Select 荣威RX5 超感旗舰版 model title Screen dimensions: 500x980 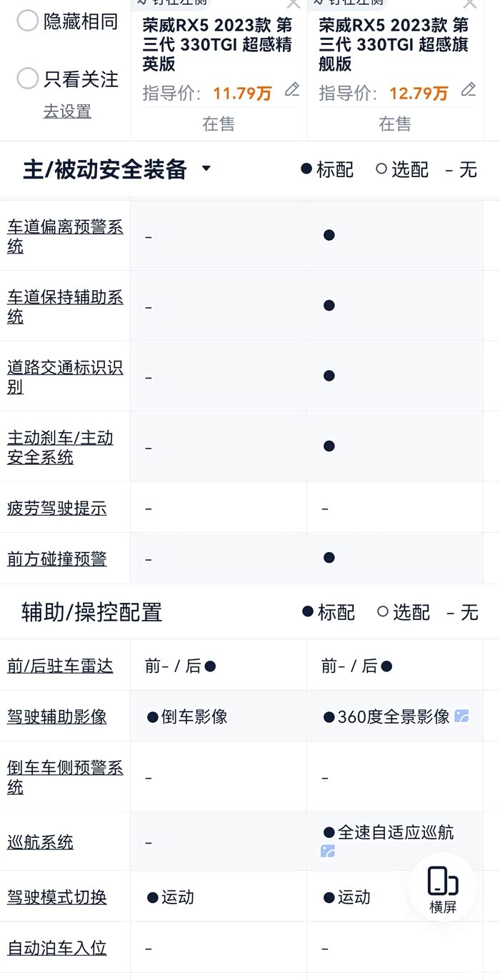394,44
